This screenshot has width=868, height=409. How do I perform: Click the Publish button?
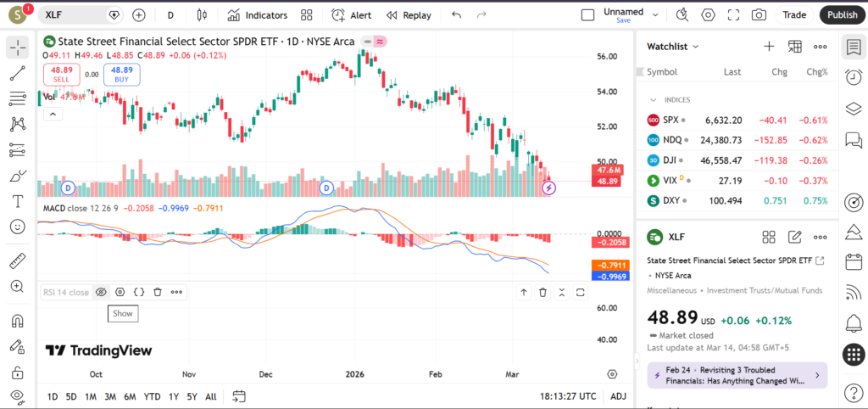(841, 14)
